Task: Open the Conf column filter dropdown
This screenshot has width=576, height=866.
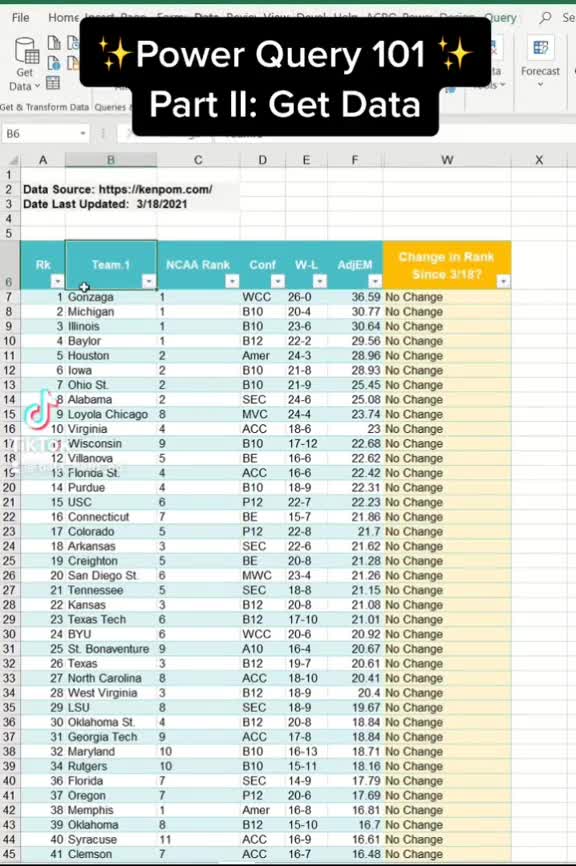Action: click(278, 282)
